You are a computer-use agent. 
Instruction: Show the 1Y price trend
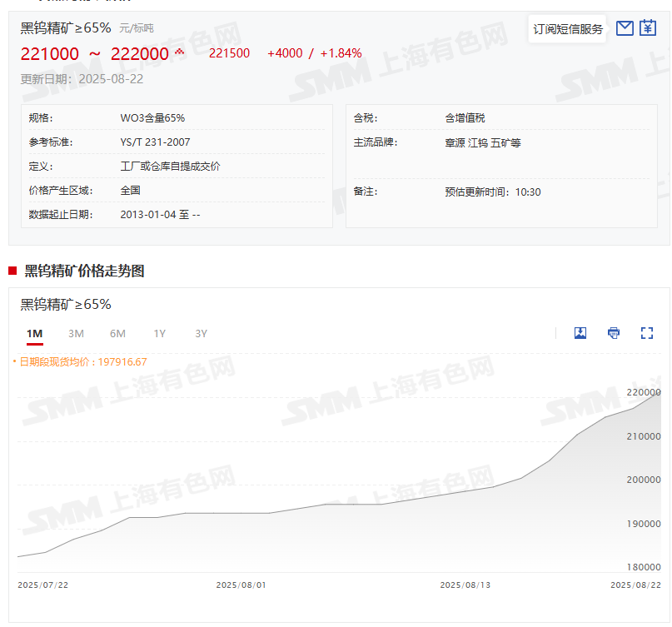pyautogui.click(x=159, y=334)
